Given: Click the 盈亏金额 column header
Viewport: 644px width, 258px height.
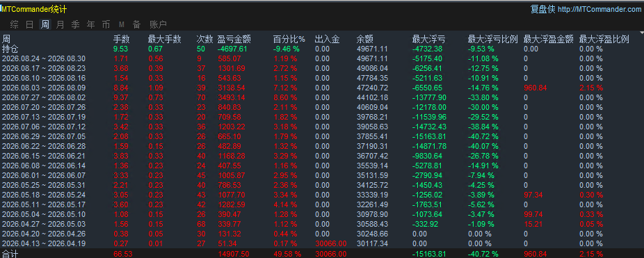Looking at the screenshot, I should (x=234, y=39).
